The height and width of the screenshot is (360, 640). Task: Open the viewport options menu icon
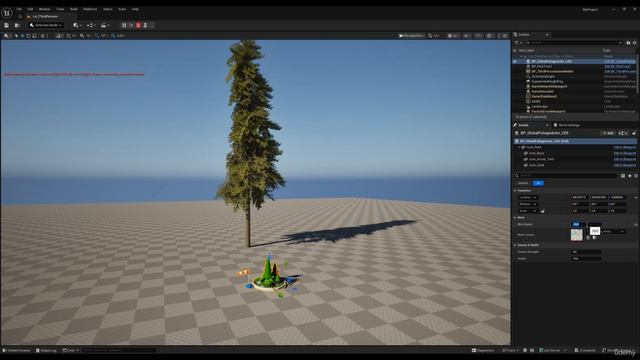6,36
